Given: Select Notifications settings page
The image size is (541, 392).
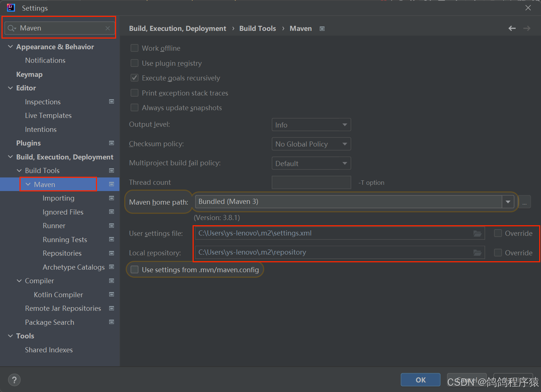Looking at the screenshot, I should coord(45,60).
